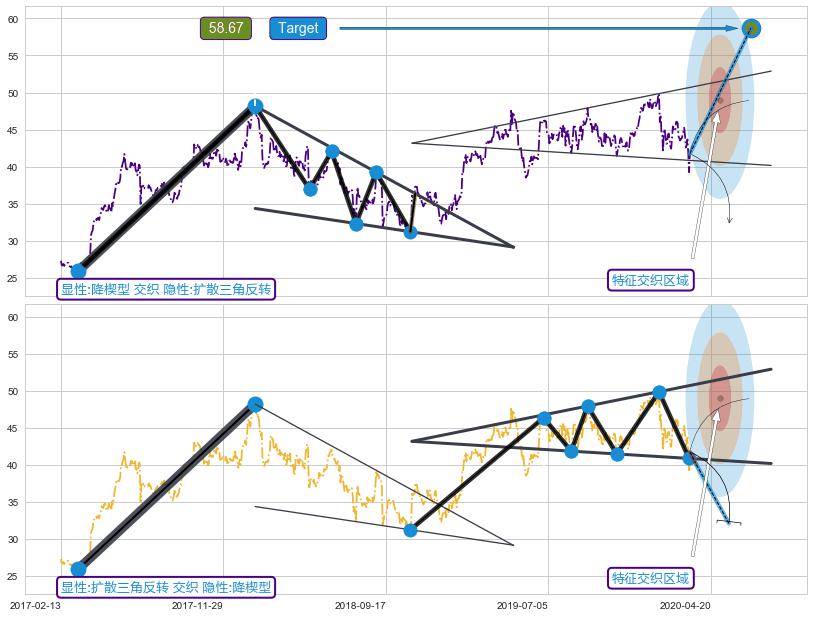The height and width of the screenshot is (617, 813).
Task: Click the 2017-02-13 date axis label
Action: (x=35, y=605)
